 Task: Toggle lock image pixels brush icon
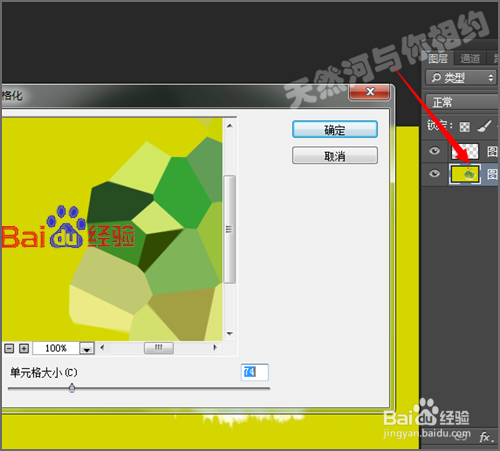[484, 126]
